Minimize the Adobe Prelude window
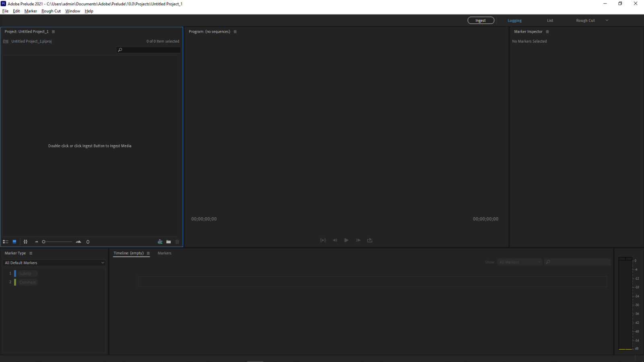This screenshot has width=644, height=362. click(605, 4)
